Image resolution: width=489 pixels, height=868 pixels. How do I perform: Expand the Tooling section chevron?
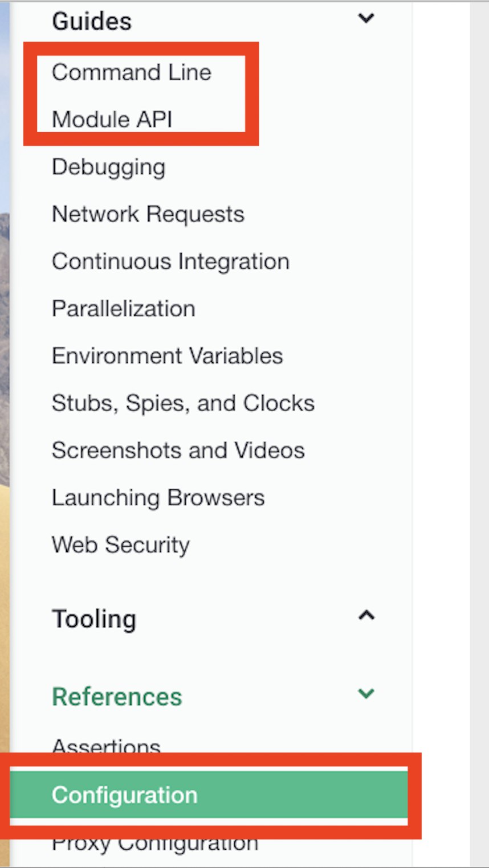click(x=366, y=615)
